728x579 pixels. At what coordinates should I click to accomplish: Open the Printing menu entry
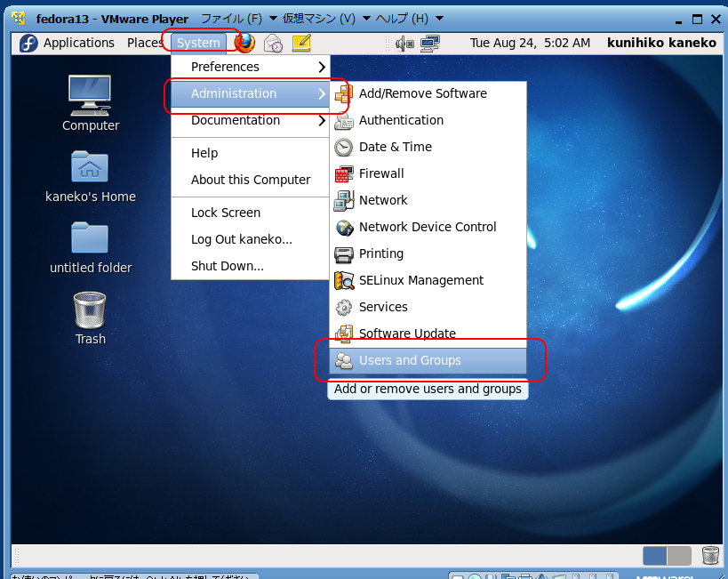pos(428,253)
